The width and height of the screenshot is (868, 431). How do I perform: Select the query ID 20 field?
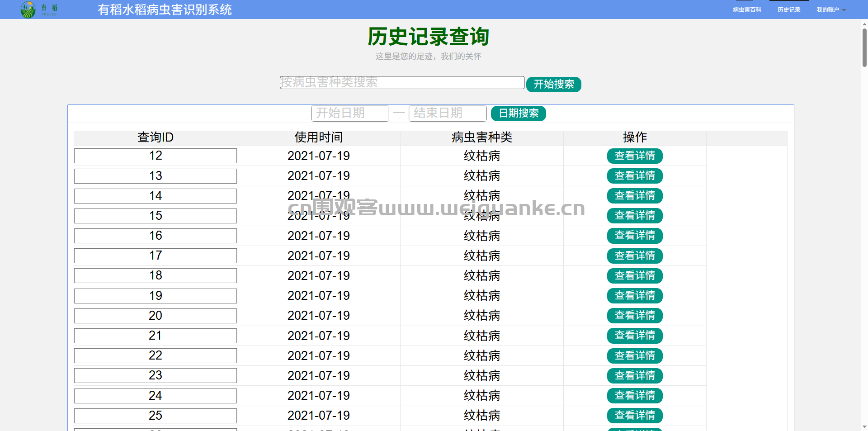(155, 316)
